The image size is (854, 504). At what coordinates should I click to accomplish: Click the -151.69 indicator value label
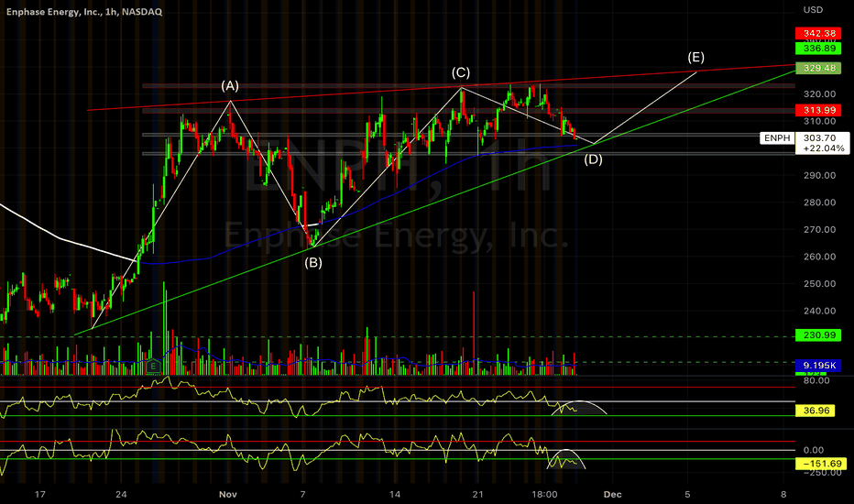click(821, 464)
